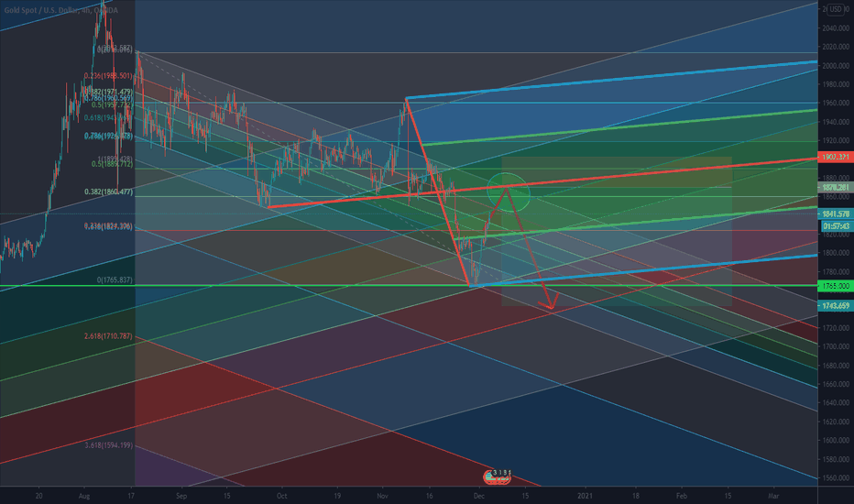This screenshot has width=854, height=504.
Task: Select the 0.382(1860.477) Fibonacci level label
Action: click(x=108, y=192)
